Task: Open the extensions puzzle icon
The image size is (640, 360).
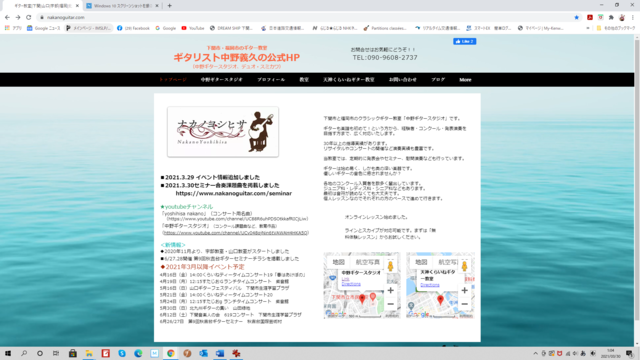Action: [611, 18]
